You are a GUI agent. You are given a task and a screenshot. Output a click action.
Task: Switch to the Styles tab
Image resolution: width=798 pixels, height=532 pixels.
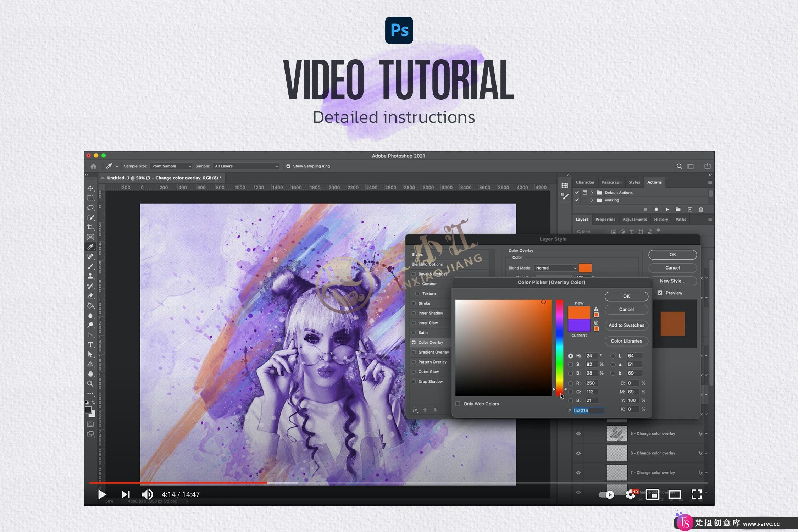pyautogui.click(x=634, y=182)
